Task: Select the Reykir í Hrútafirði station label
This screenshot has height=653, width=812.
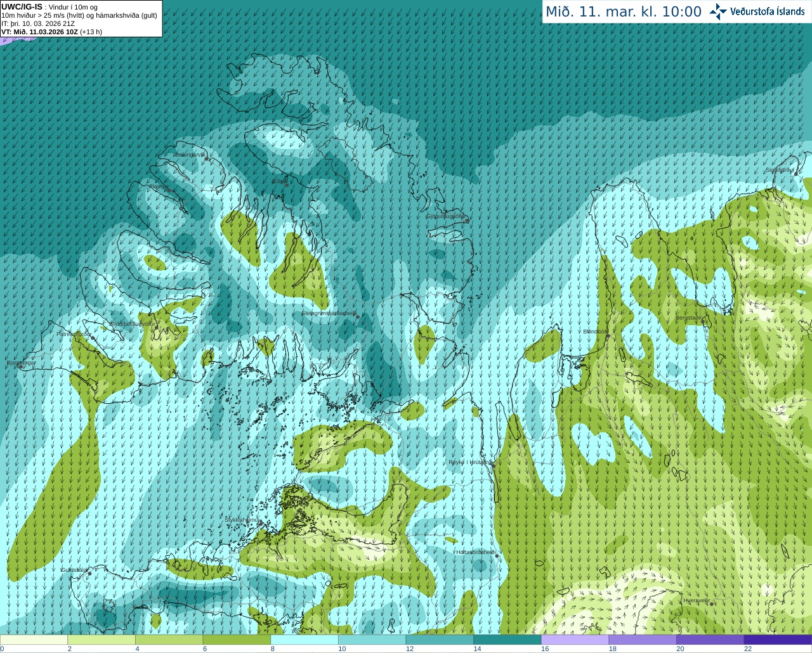Action: point(469,462)
